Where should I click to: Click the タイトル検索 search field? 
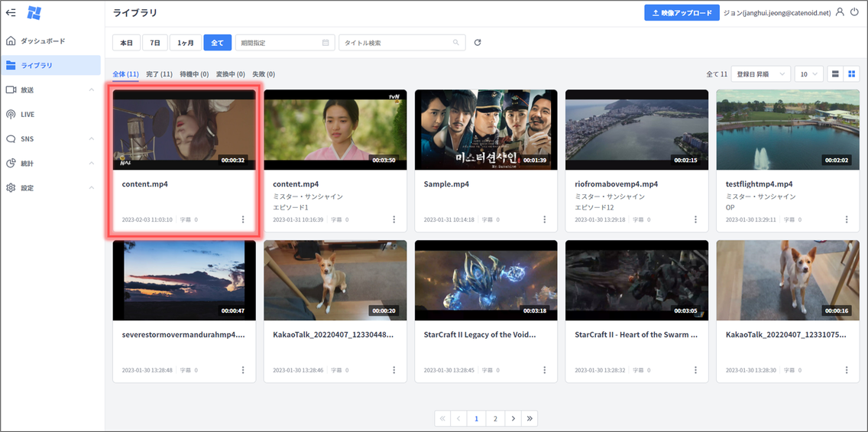click(x=397, y=43)
